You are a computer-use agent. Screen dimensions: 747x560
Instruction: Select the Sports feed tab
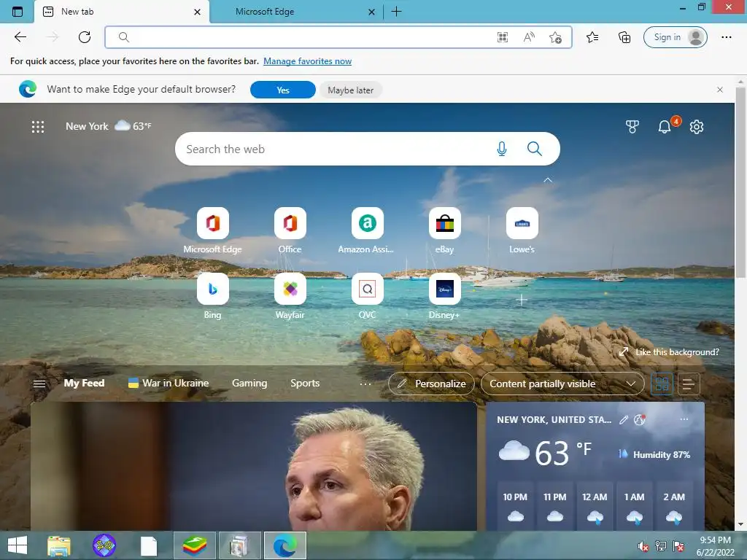[305, 384]
